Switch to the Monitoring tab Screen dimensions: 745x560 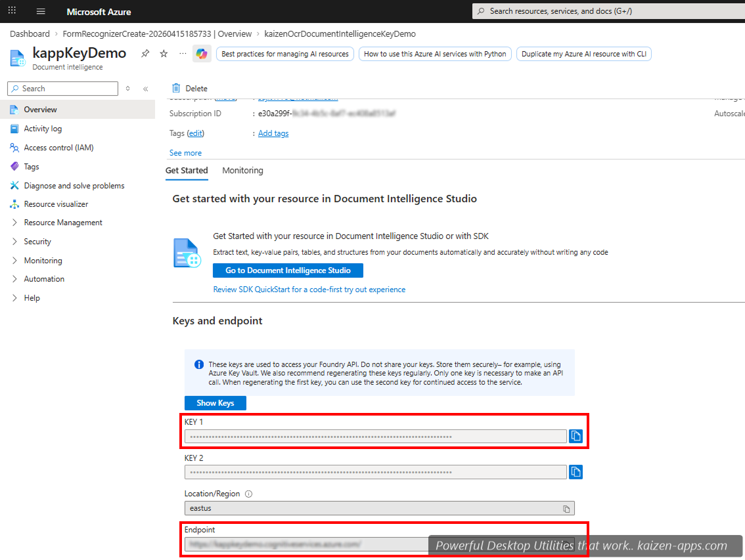click(242, 170)
